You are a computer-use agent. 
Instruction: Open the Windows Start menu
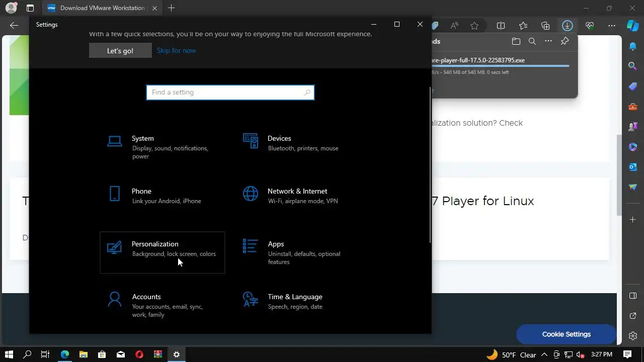[x=9, y=354]
